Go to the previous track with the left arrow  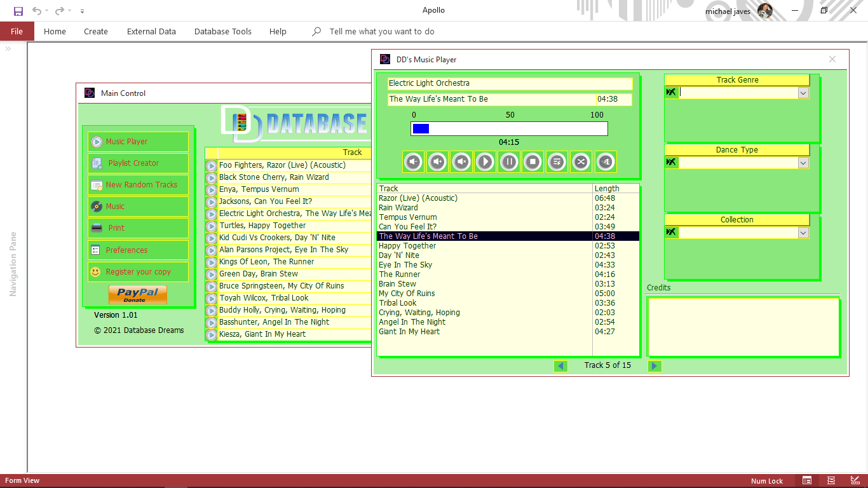(560, 366)
